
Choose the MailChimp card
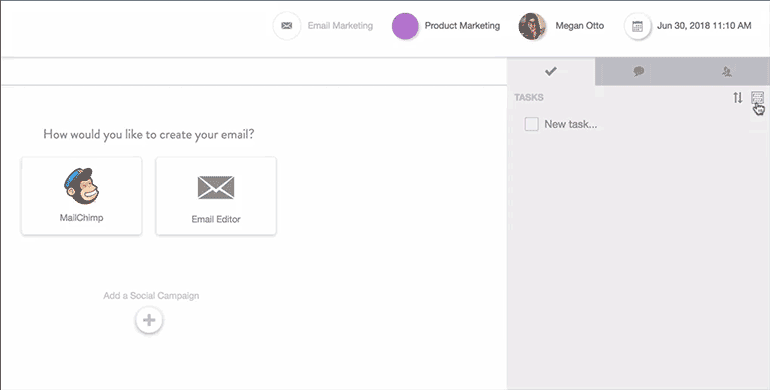pyautogui.click(x=82, y=195)
